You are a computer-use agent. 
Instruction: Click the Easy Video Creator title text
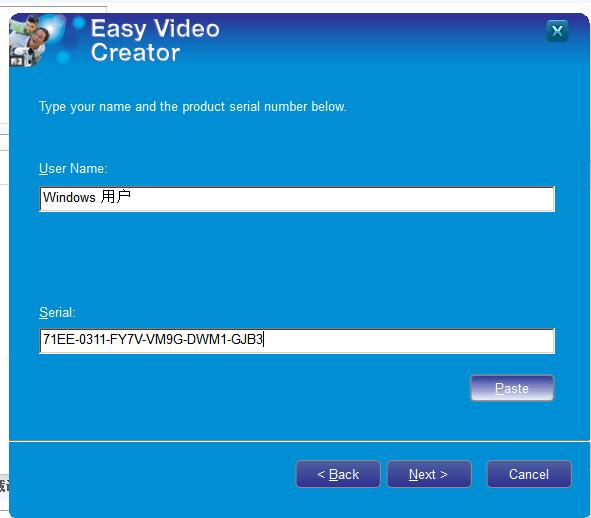point(155,40)
